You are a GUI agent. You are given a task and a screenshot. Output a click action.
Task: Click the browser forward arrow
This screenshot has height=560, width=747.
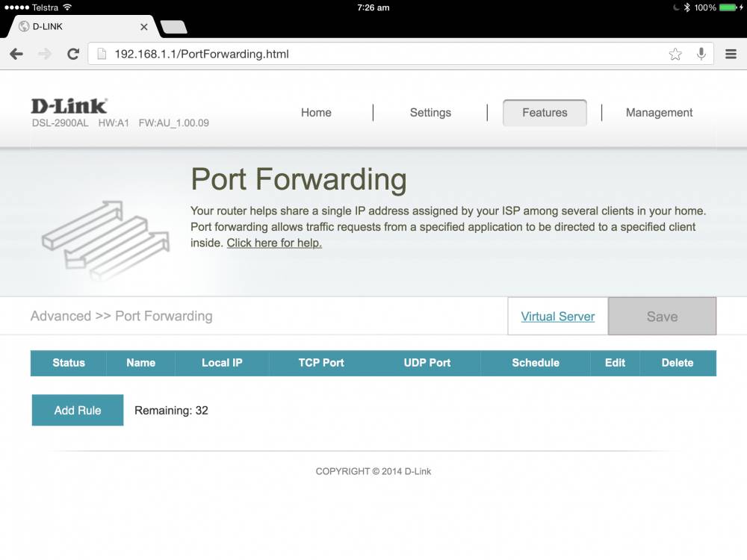(45, 54)
